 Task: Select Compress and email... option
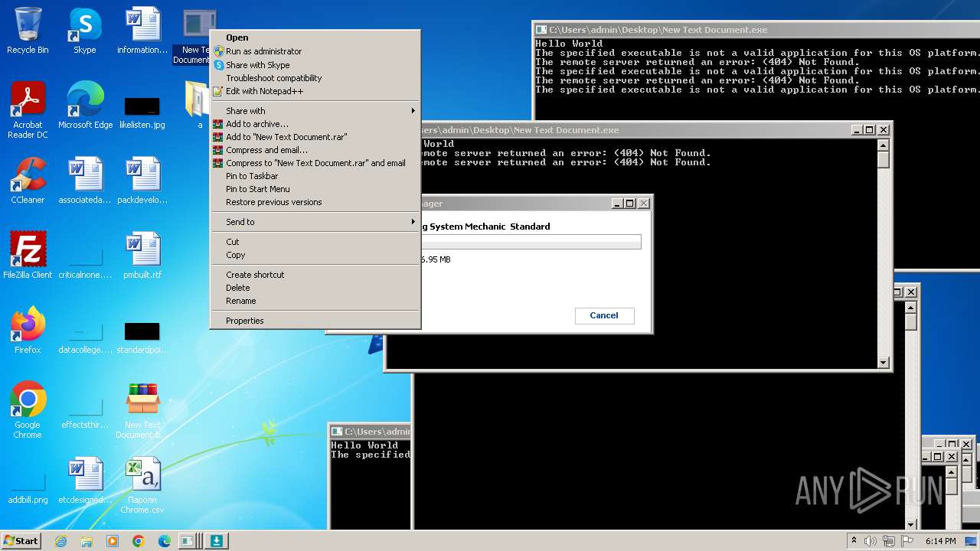315,150
